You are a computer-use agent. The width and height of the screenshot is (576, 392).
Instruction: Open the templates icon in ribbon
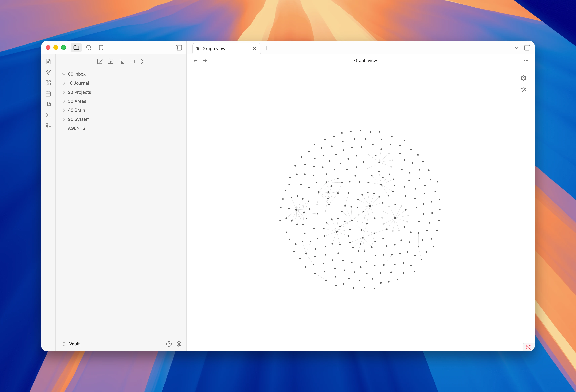click(x=48, y=104)
